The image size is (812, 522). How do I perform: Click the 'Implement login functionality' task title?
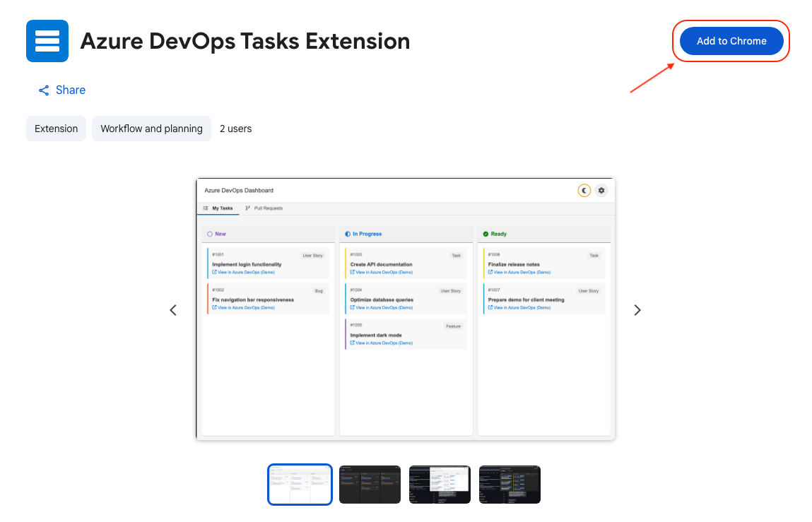[x=247, y=264]
